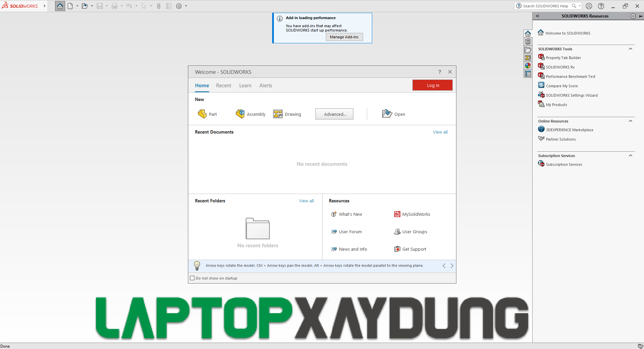Click the Manage Add-ins button

click(x=344, y=37)
